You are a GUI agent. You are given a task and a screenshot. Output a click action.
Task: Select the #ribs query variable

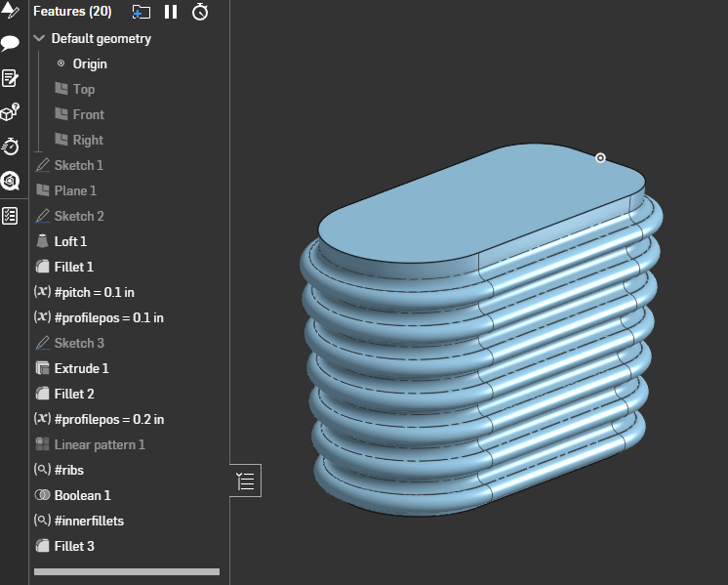(x=68, y=470)
